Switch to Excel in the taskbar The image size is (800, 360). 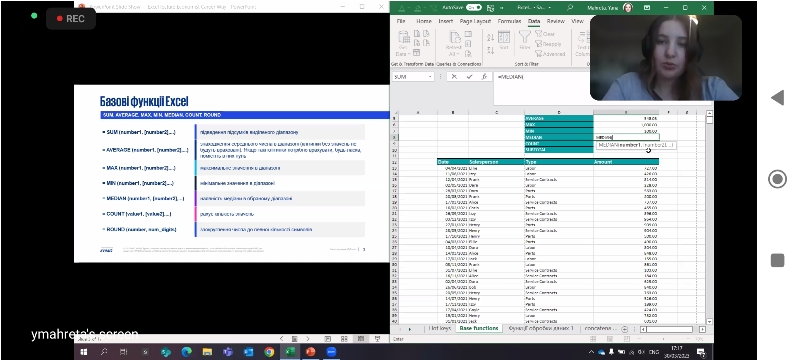(x=289, y=352)
